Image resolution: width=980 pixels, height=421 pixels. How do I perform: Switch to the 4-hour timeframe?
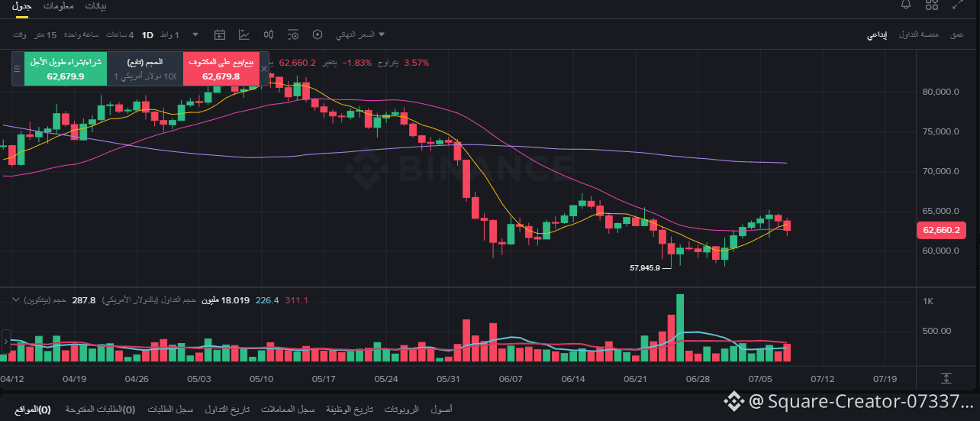(x=119, y=35)
